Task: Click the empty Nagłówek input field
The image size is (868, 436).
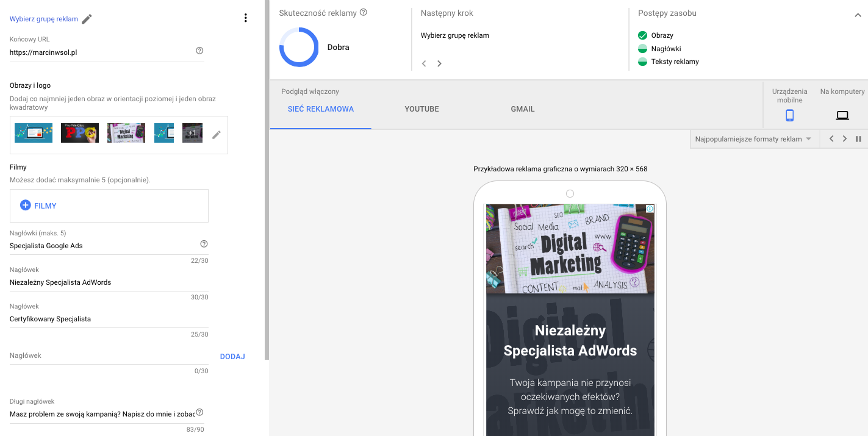Action: [x=109, y=356]
